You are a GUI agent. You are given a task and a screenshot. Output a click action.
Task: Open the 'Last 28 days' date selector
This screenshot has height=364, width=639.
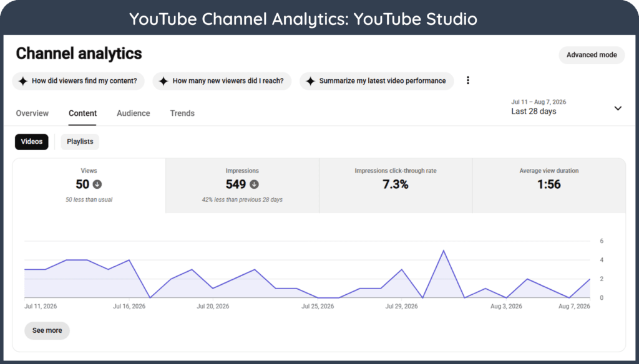tap(567, 107)
